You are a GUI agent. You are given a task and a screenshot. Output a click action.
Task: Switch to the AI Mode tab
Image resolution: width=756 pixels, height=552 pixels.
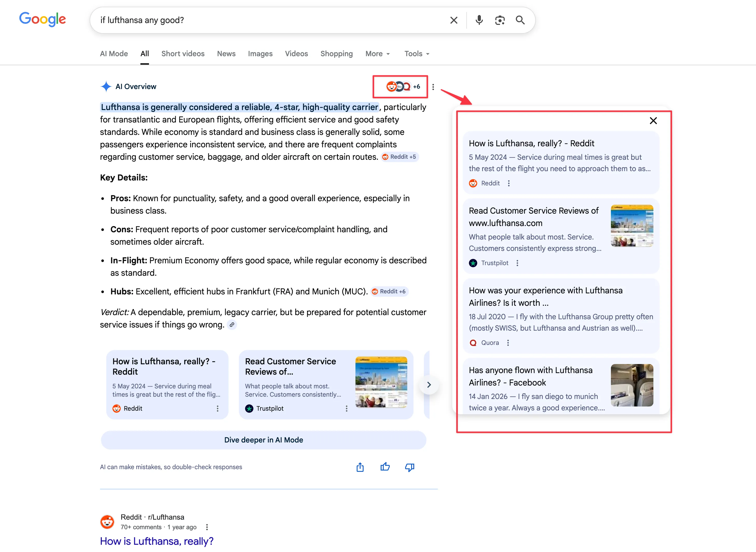coord(114,54)
